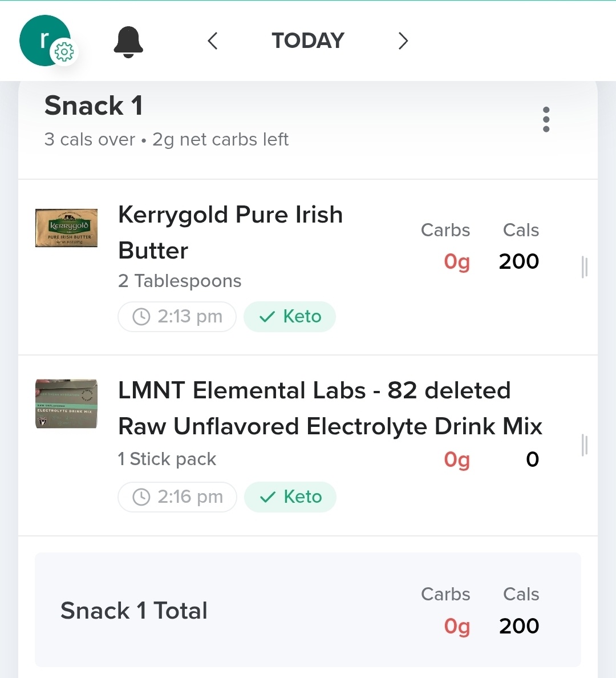The width and height of the screenshot is (616, 678).
Task: View the Kerrygold butter thumbnail
Action: (x=66, y=228)
